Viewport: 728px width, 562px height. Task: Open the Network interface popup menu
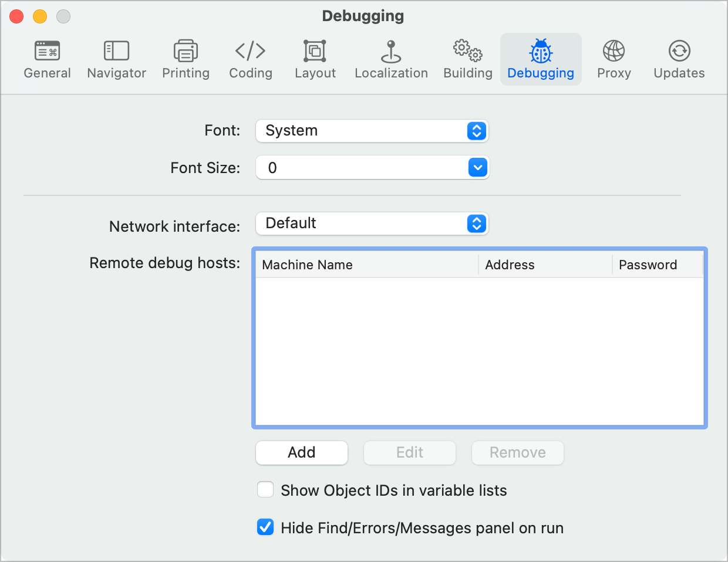(372, 224)
